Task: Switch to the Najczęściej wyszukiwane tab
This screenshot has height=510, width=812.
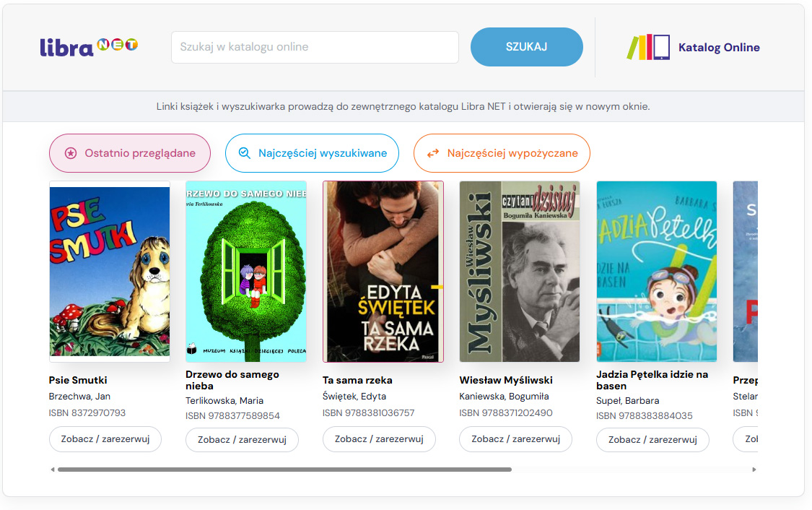Action: [312, 153]
